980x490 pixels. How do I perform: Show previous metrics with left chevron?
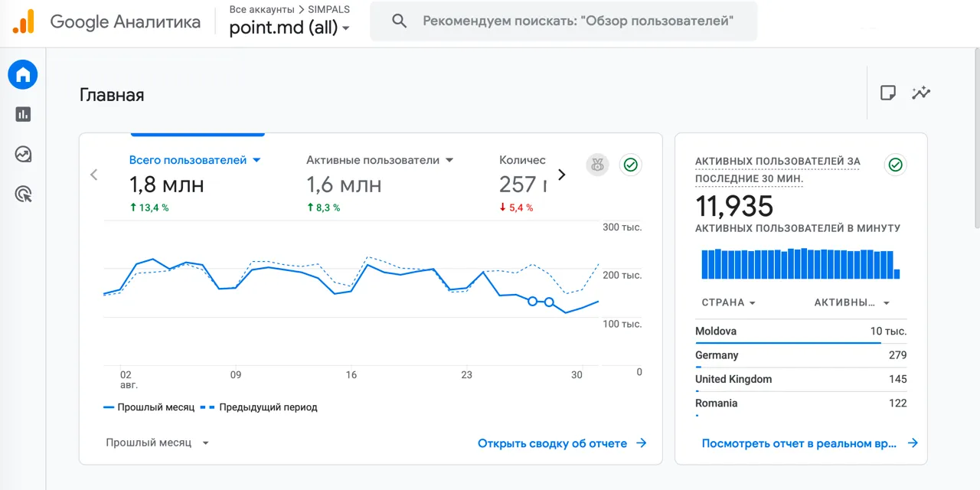click(94, 175)
